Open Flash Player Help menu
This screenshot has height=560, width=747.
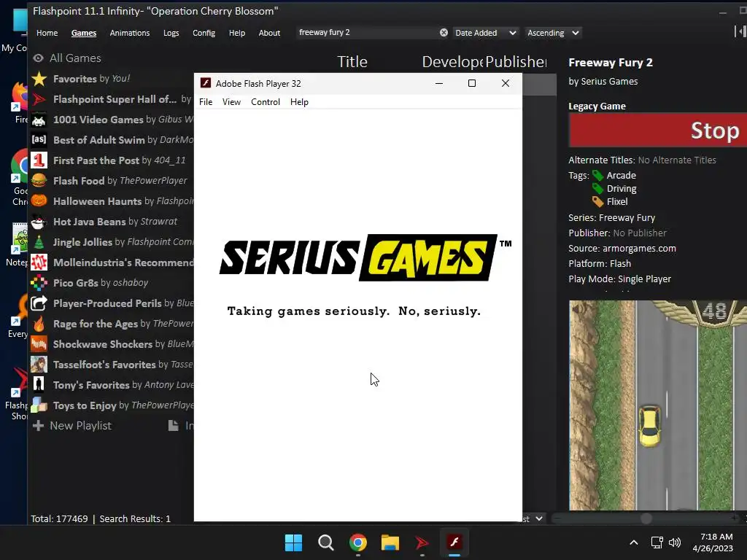coord(299,102)
